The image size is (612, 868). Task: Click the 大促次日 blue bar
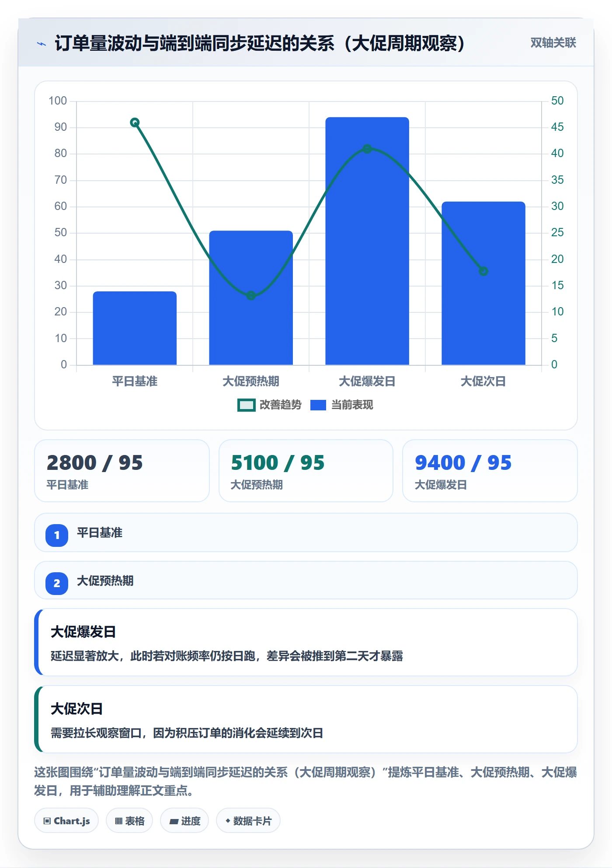(x=483, y=283)
